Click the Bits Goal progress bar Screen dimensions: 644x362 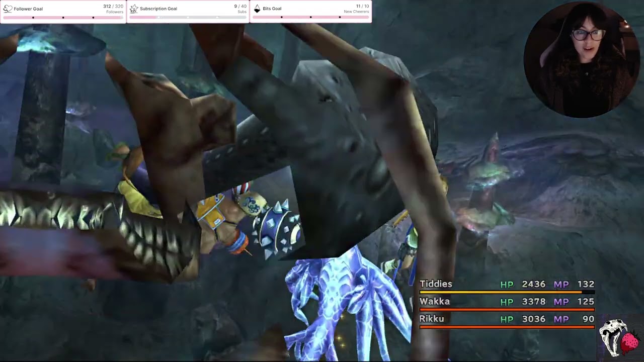click(310, 17)
